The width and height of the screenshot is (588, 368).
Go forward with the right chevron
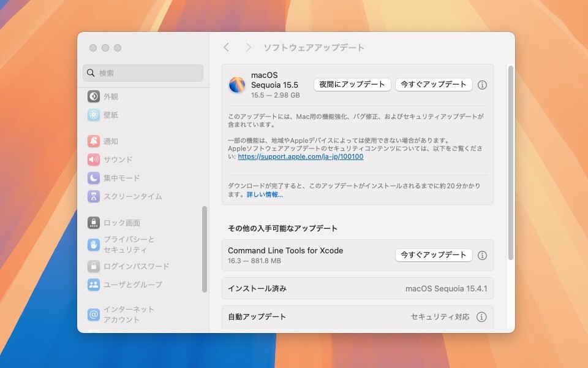coord(248,47)
